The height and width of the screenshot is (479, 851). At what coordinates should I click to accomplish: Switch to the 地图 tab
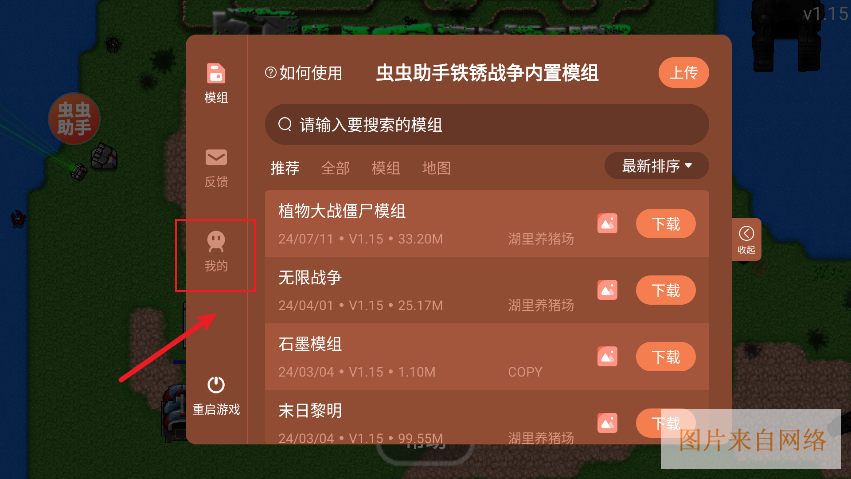point(436,168)
